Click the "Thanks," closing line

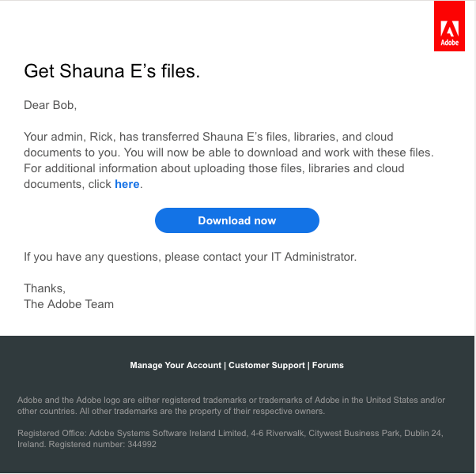pos(44,288)
